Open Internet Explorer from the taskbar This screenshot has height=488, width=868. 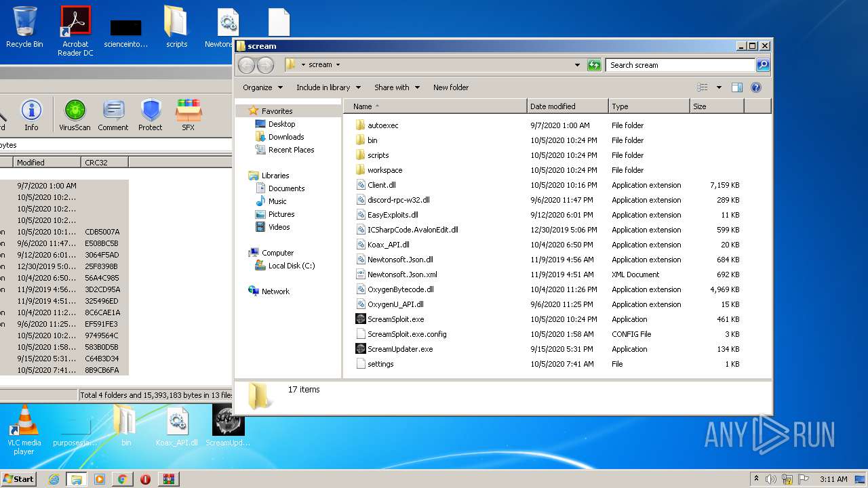point(54,479)
